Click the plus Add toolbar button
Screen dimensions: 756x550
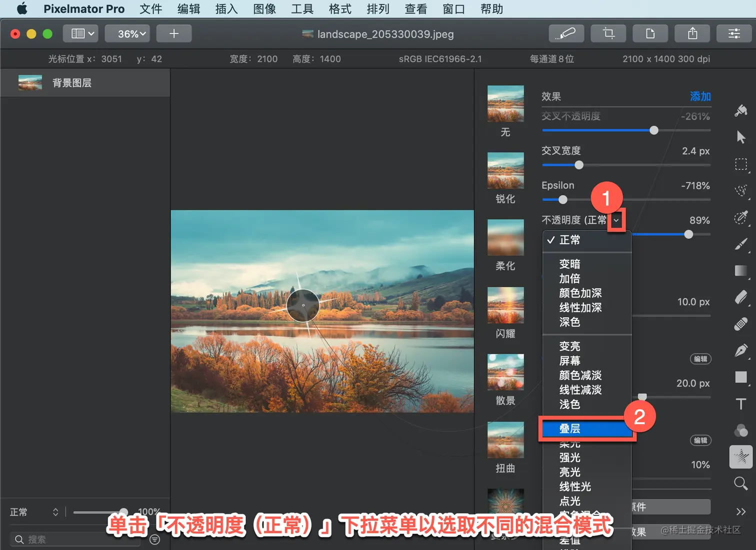pyautogui.click(x=174, y=34)
